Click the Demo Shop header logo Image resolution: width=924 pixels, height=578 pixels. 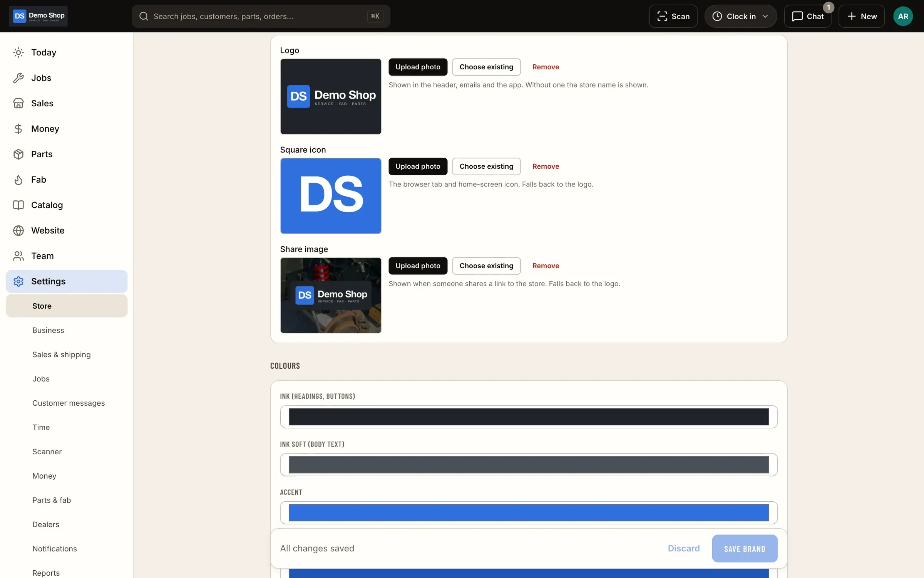[38, 16]
